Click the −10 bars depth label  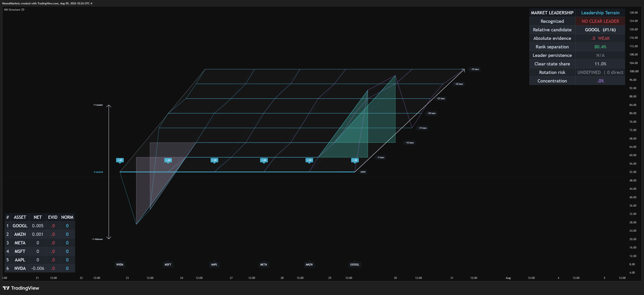(409, 143)
